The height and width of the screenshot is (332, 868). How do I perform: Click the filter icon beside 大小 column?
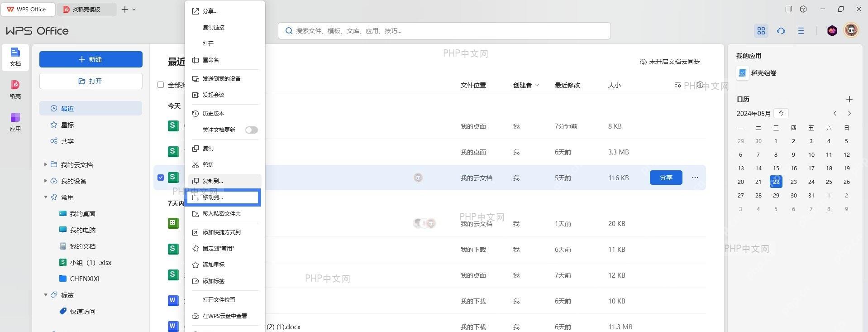[x=678, y=85]
